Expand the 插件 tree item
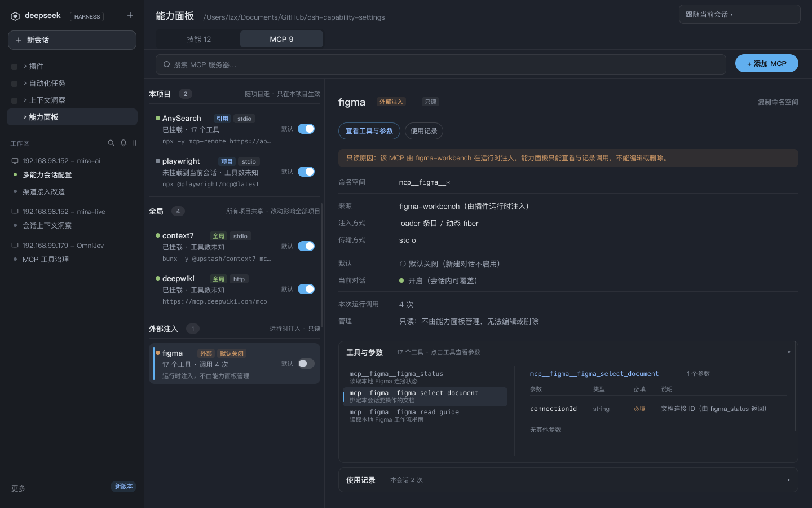The width and height of the screenshot is (812, 508). (x=25, y=67)
